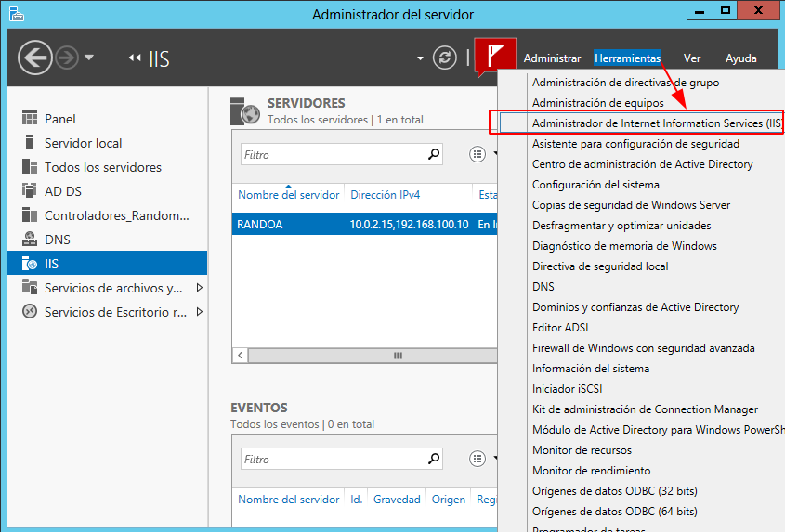Open Información del sistema
The height and width of the screenshot is (532, 785).
(591, 369)
